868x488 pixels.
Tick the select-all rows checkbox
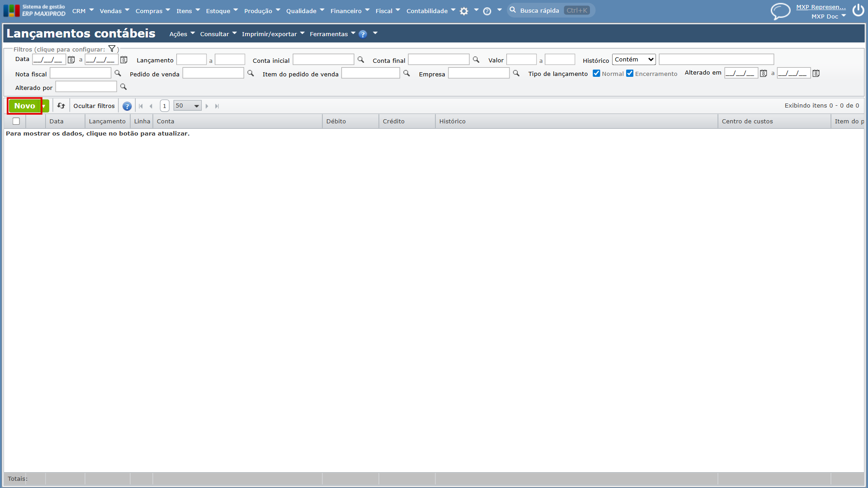(x=16, y=121)
